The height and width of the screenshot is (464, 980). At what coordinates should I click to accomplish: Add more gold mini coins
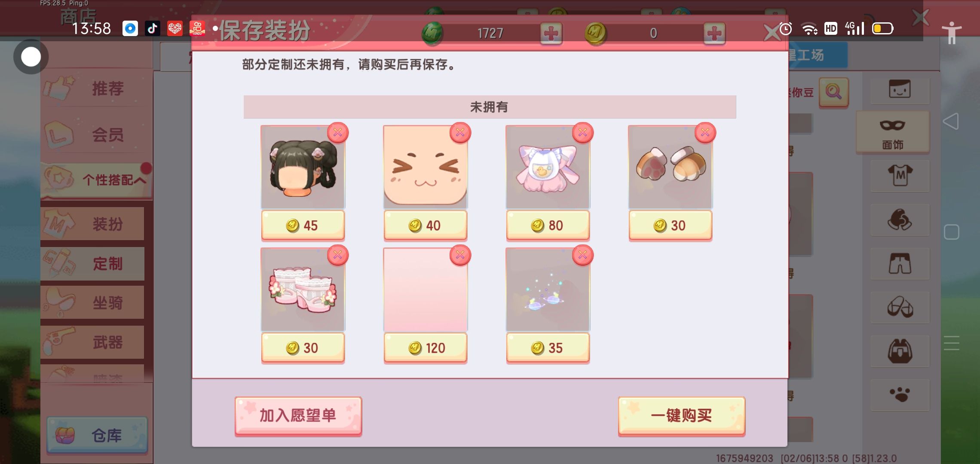pyautogui.click(x=714, y=34)
